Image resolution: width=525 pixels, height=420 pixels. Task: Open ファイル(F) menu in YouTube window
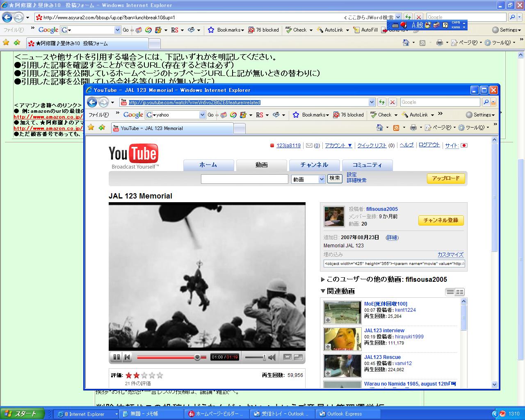99,115
